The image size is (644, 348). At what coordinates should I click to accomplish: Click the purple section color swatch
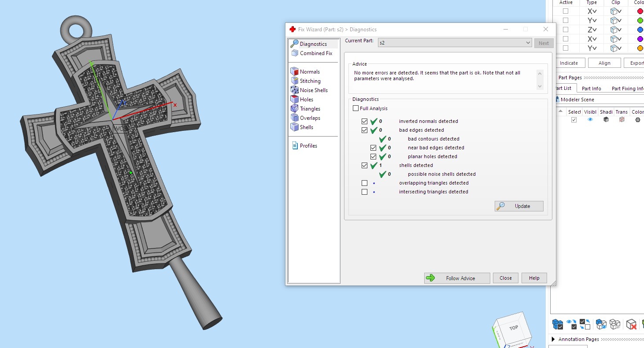(x=640, y=39)
